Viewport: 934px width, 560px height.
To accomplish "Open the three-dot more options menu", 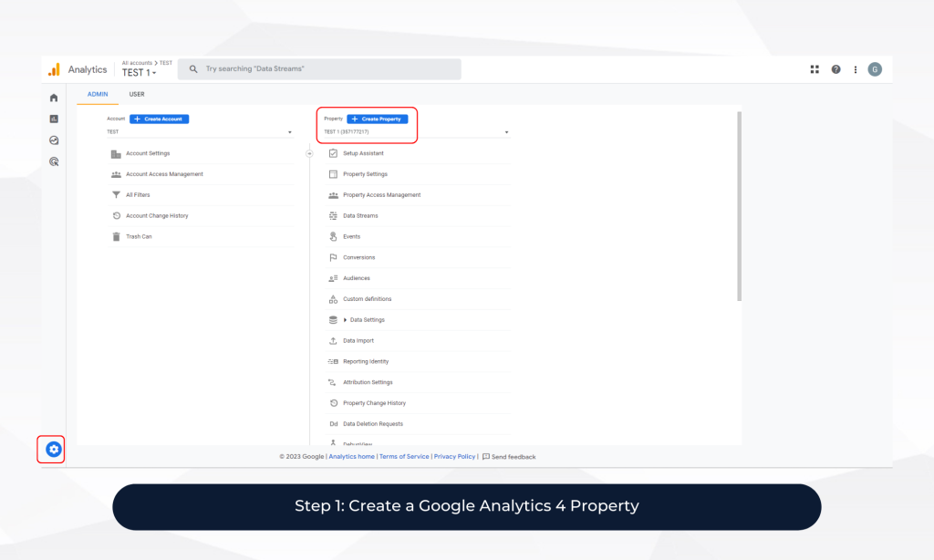I will (855, 69).
